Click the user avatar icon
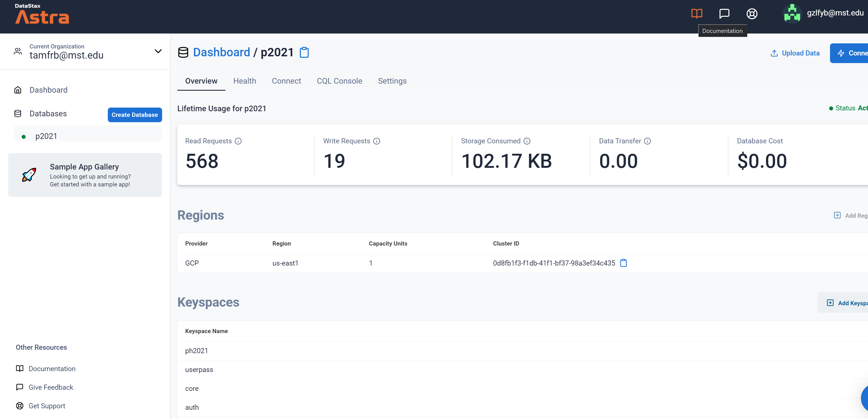This screenshot has width=868, height=419. click(792, 14)
